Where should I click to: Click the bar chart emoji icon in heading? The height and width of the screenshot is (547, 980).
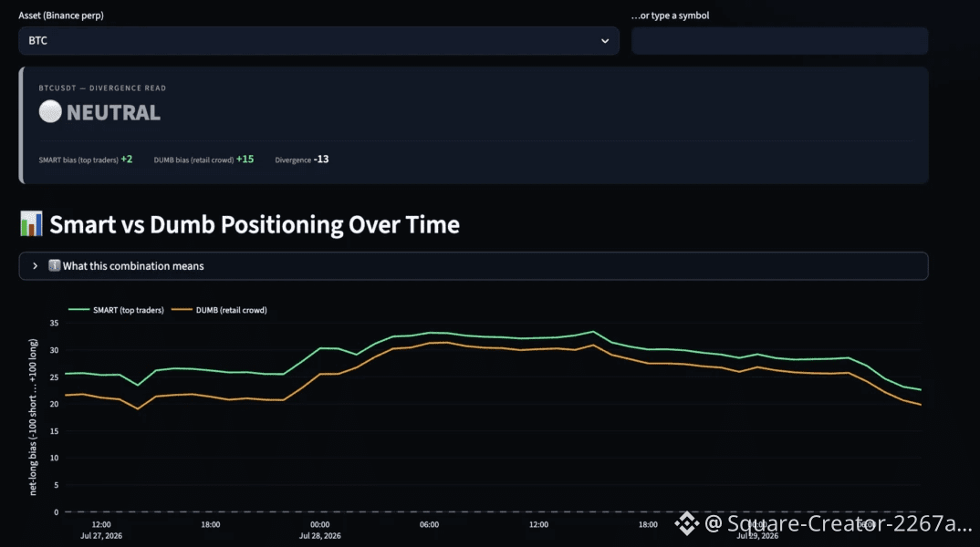coord(31,223)
